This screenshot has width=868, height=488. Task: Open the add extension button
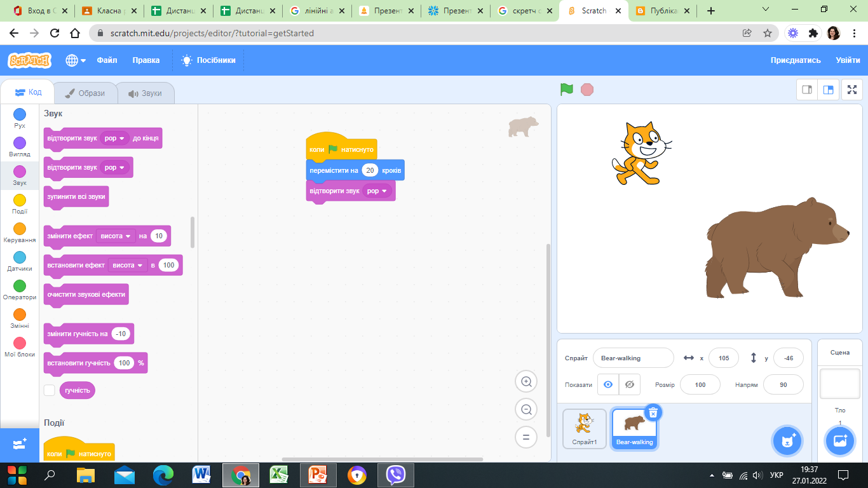coord(19,445)
